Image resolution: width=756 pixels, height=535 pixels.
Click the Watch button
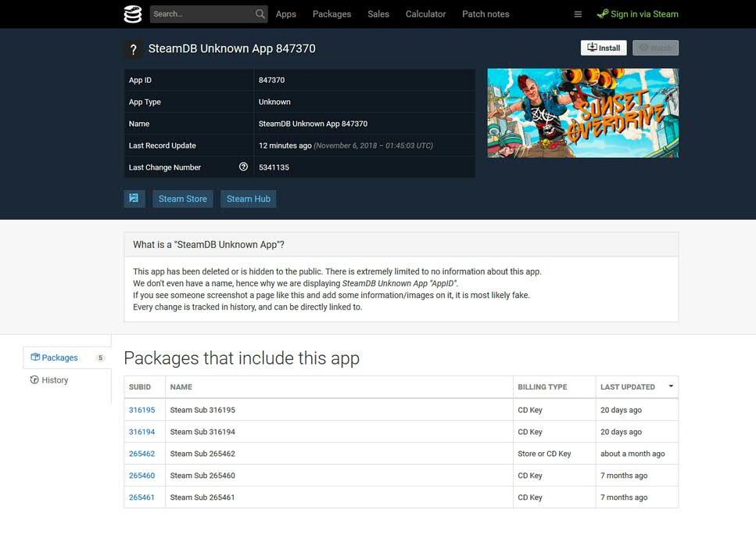[x=656, y=48]
